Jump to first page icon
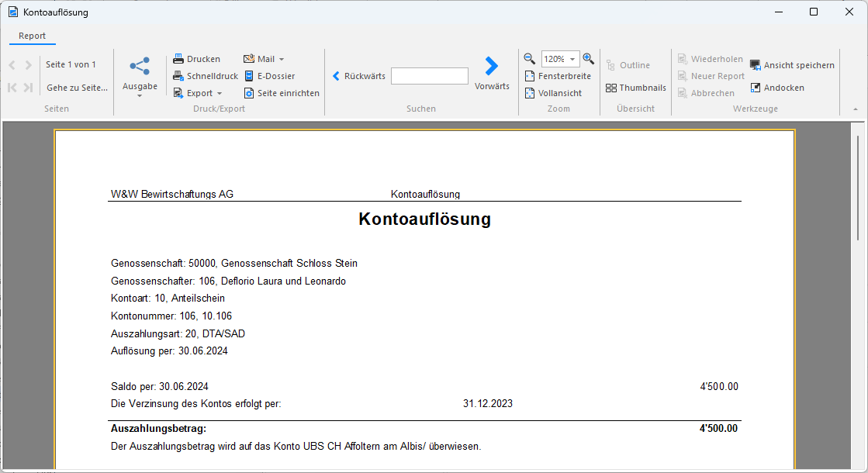This screenshot has width=868, height=473. pos(12,88)
